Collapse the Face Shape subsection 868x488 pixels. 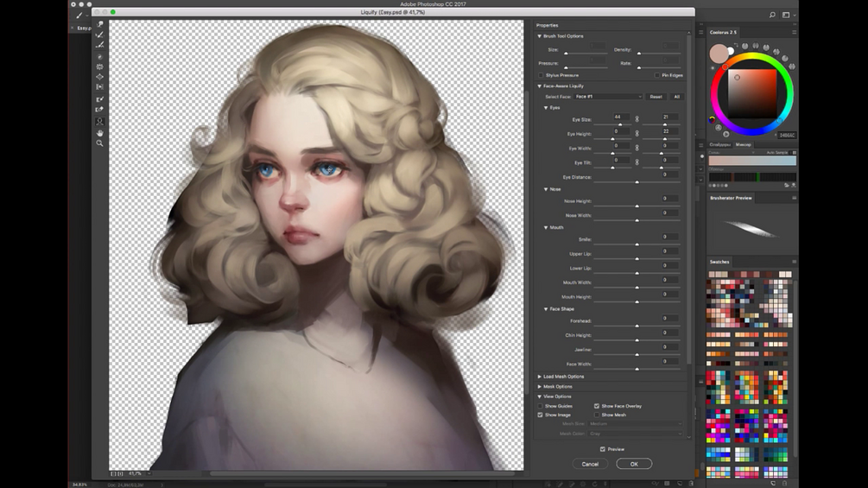pyautogui.click(x=546, y=308)
